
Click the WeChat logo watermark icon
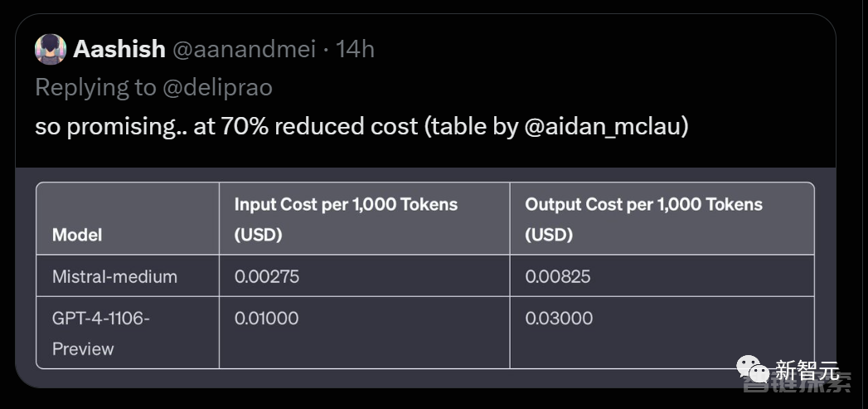coord(752,368)
